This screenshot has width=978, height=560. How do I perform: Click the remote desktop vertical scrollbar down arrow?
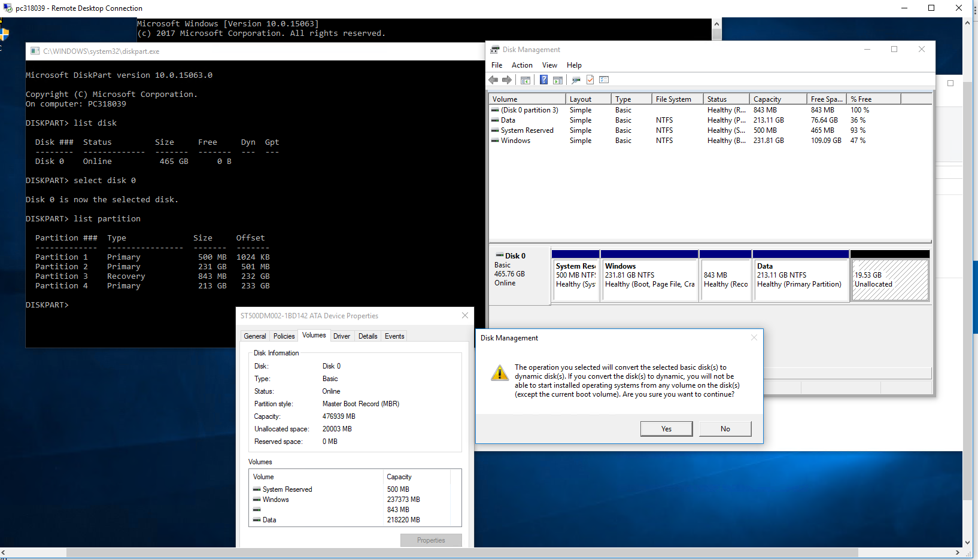click(x=967, y=543)
